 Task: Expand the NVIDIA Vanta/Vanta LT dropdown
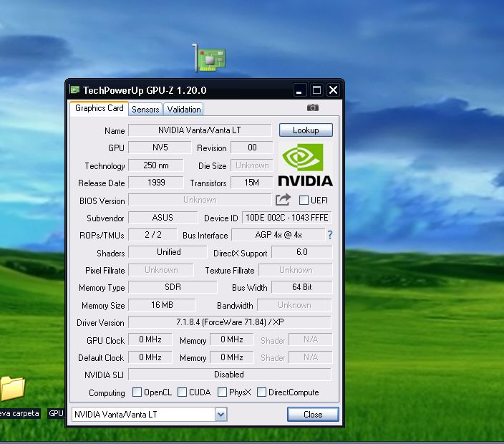(220, 415)
